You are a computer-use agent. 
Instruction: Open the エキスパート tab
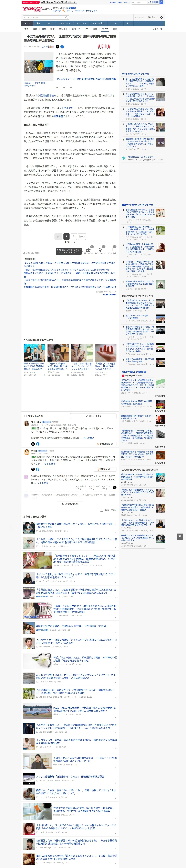[64, 24]
